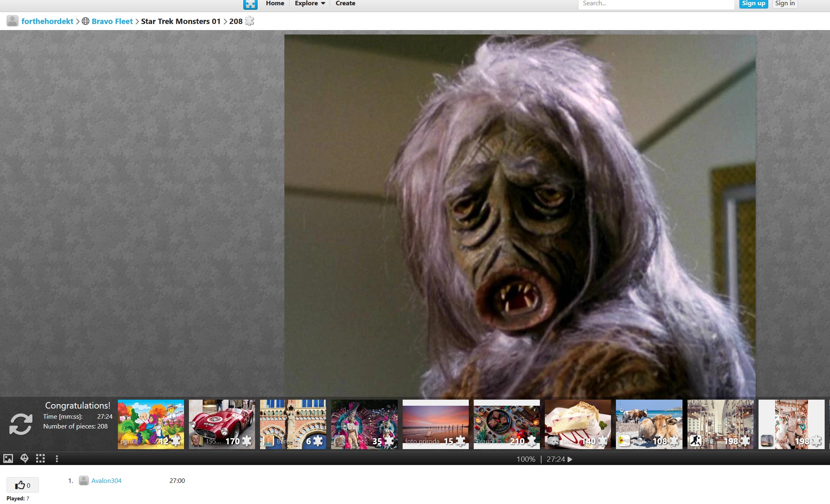Screen dimensions: 830x504
Task: Click forthehordekt avatar icon in breadcrumb
Action: click(x=13, y=21)
